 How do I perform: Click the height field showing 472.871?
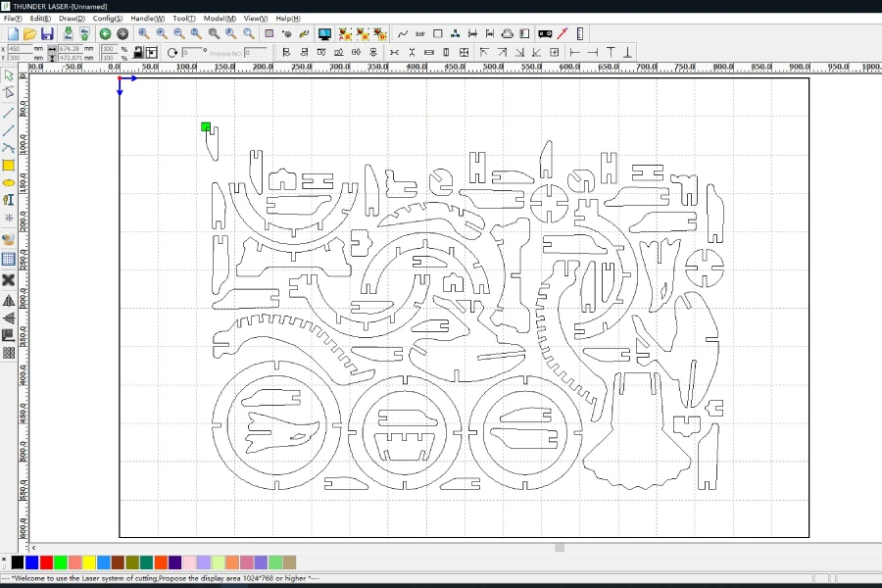71,58
